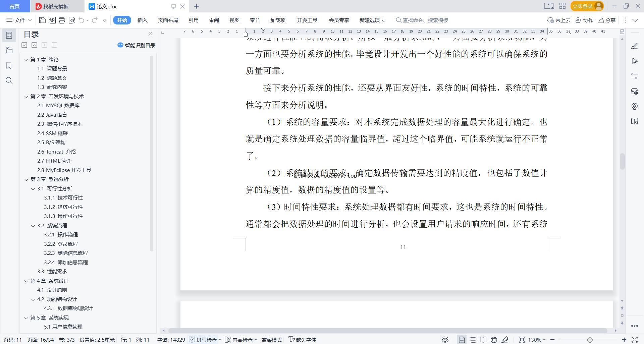Screen dimensions: 644x344
Task: Open the window layout grid icon at the top
Action: [562, 6]
